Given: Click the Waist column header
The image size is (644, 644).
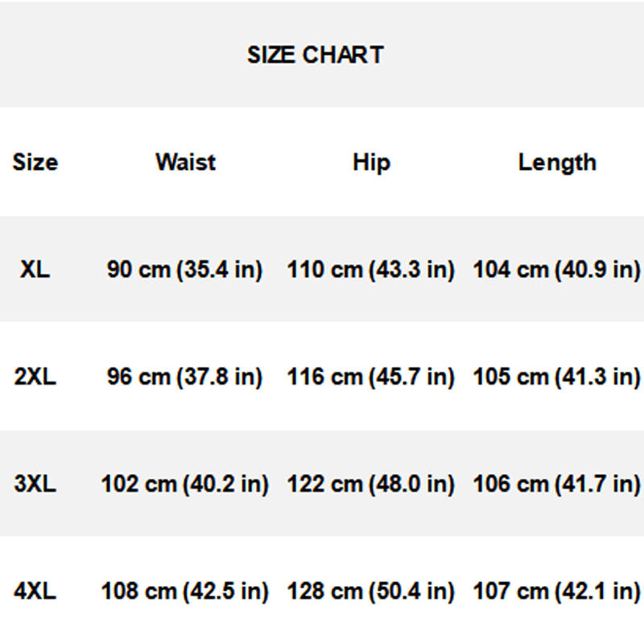Looking at the screenshot, I should coord(185,162).
